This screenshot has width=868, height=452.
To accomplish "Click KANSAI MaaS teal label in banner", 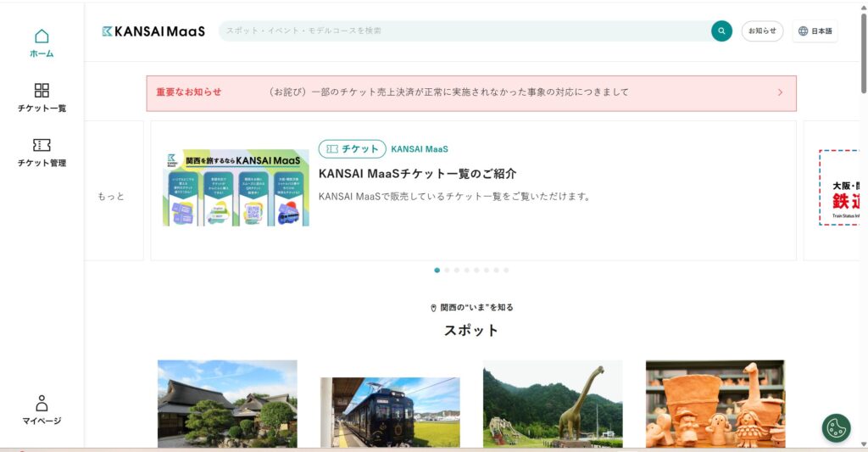I will 420,149.
